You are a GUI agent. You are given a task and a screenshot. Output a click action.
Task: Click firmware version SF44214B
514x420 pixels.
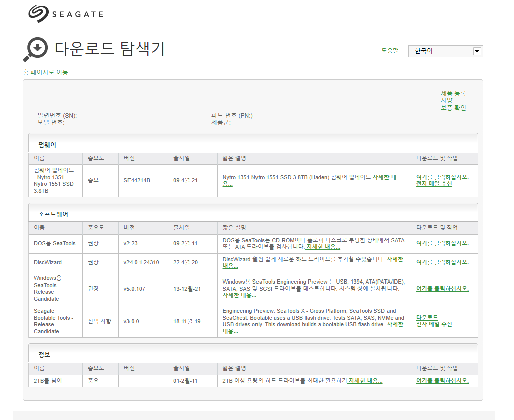click(x=137, y=181)
